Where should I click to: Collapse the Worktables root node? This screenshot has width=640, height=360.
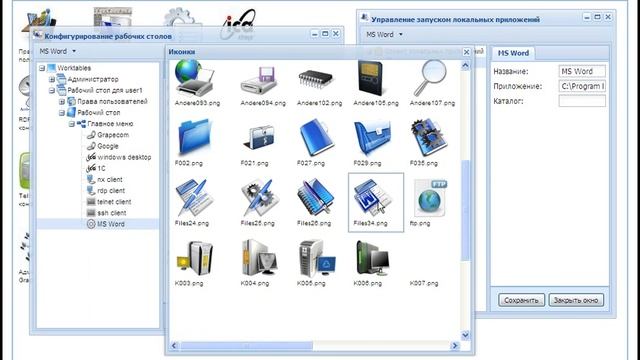[42, 68]
